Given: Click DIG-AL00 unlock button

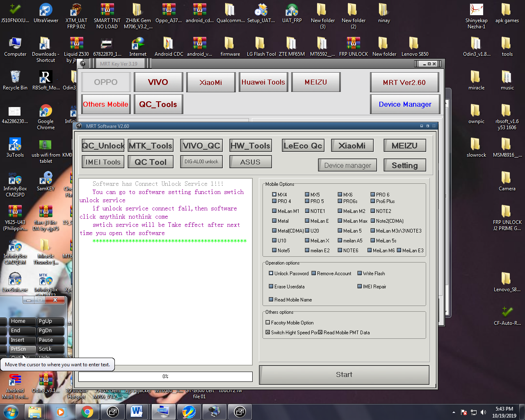Looking at the screenshot, I should (x=201, y=162).
